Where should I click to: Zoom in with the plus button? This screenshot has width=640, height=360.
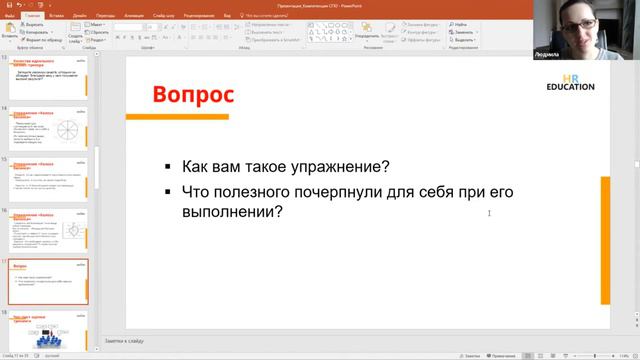pyautogui.click(x=613, y=356)
